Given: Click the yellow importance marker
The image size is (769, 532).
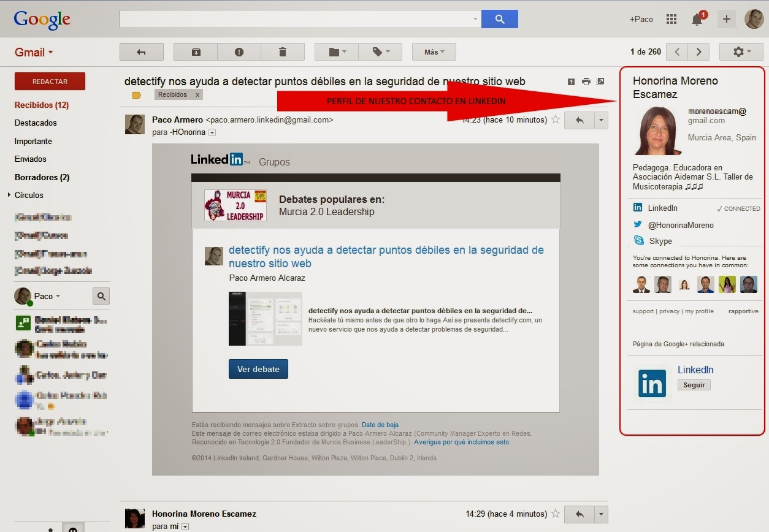Looking at the screenshot, I should click(136, 95).
